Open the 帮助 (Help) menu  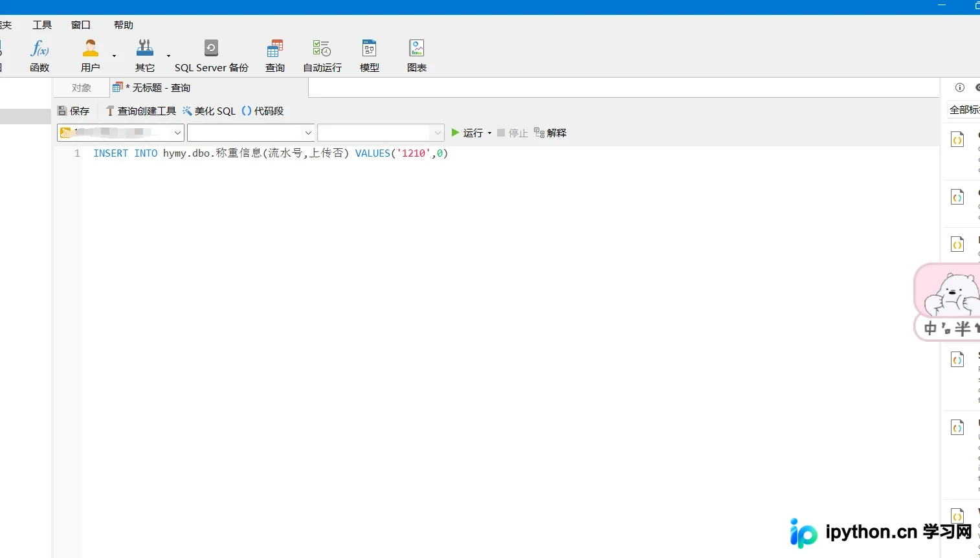[x=124, y=25]
